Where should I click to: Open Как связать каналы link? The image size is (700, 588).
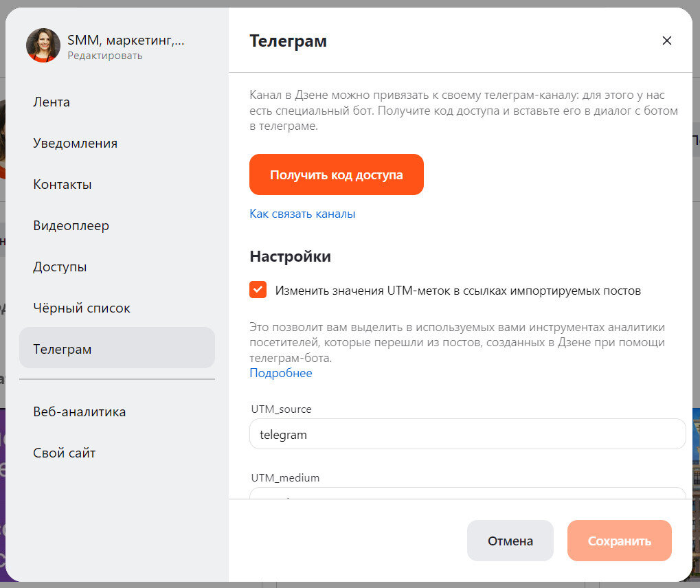[x=302, y=214]
